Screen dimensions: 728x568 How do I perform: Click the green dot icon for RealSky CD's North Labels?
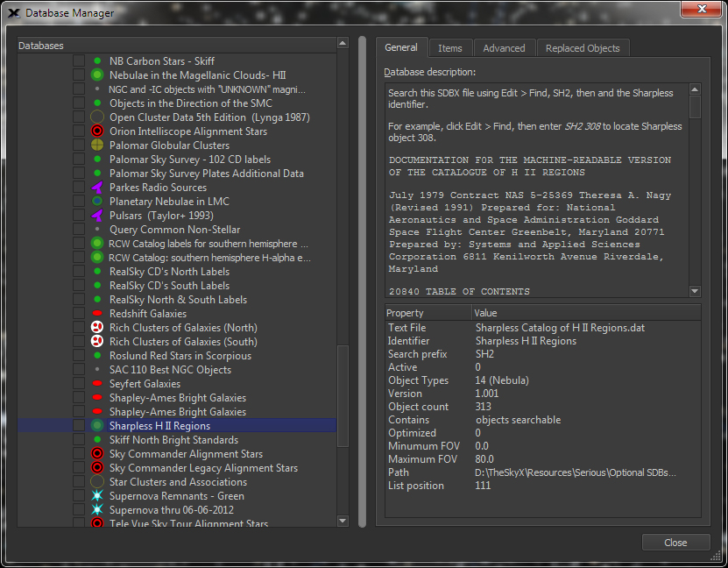coord(97,271)
